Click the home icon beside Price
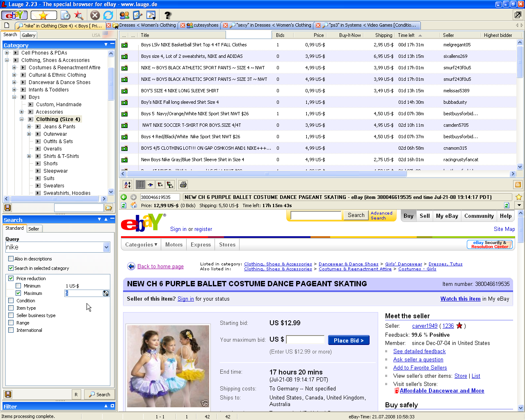The height and width of the screenshot is (420, 525). pos(133,205)
